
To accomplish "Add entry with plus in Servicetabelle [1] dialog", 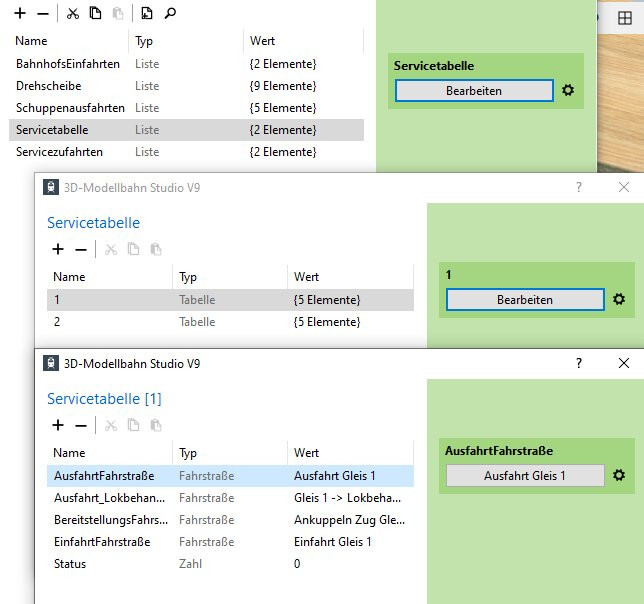I will pos(58,425).
